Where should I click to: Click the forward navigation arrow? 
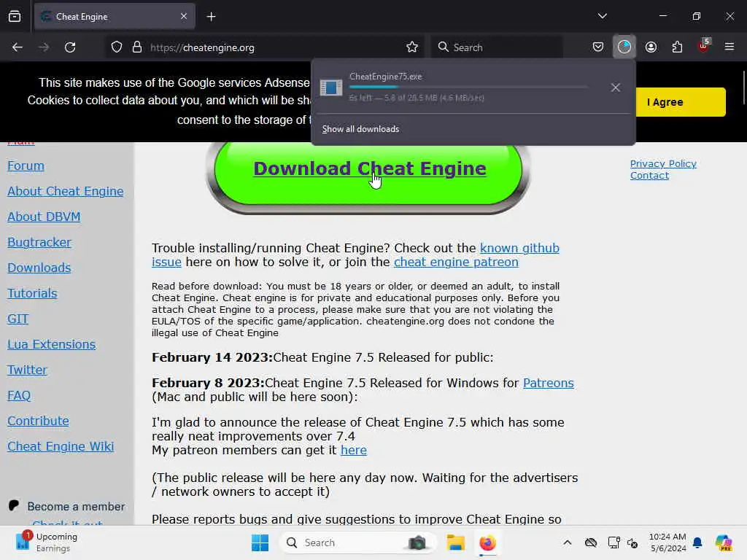44,47
